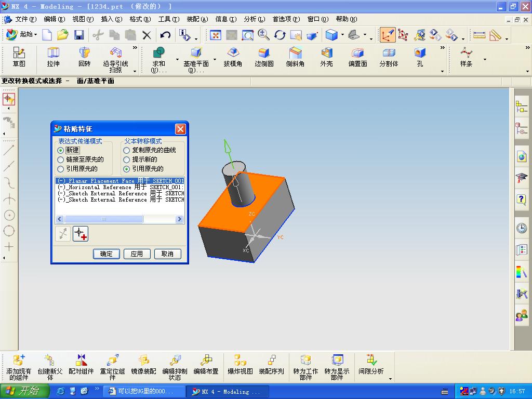Select the 偏置面 offset face tool
Screen dimensions: 532x399
coord(357,57)
